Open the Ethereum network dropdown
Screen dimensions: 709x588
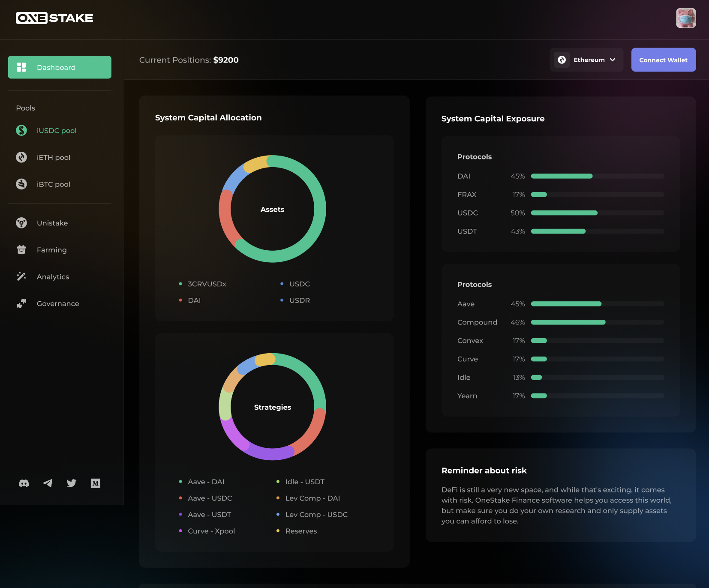[586, 60]
